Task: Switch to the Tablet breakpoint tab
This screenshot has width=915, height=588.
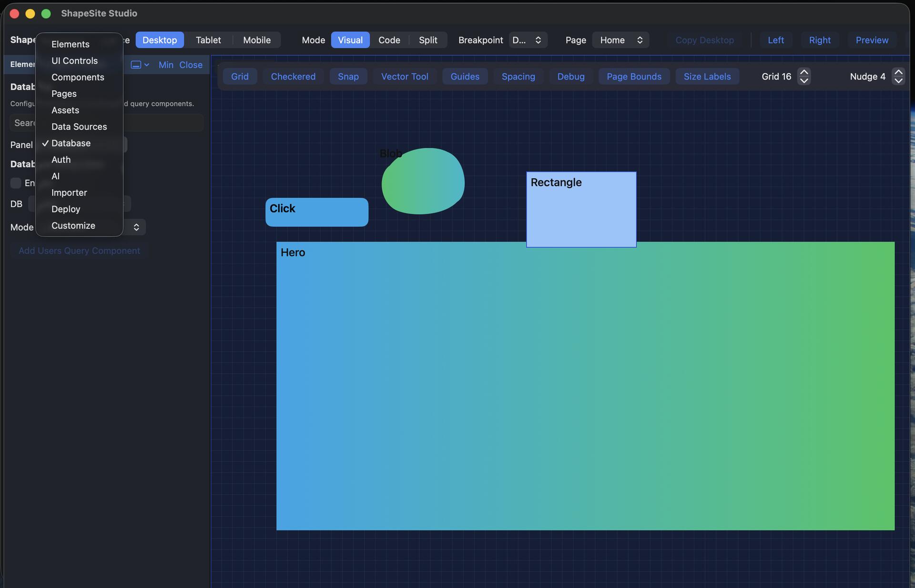Action: click(x=208, y=40)
